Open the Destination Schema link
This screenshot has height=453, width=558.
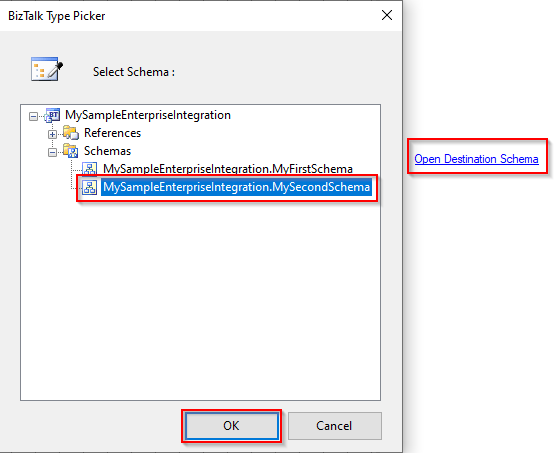477,159
